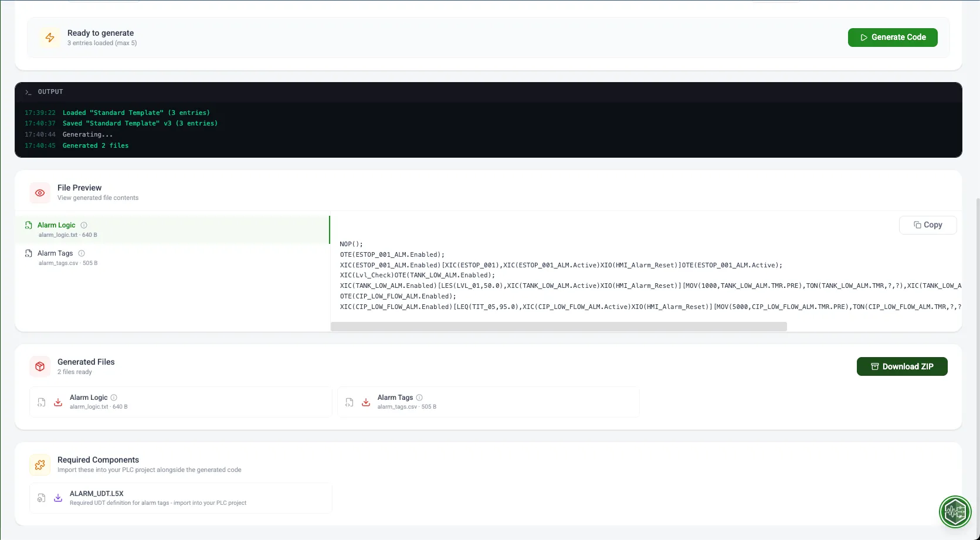Click file icon beside Alarm Logic in preview list

[28, 225]
